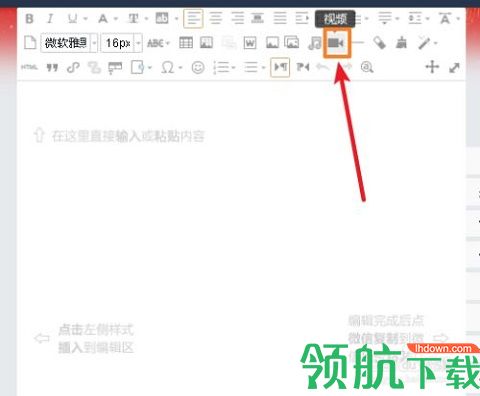Click editor area reading 在这里直接输入或粘贴内容

point(128,136)
